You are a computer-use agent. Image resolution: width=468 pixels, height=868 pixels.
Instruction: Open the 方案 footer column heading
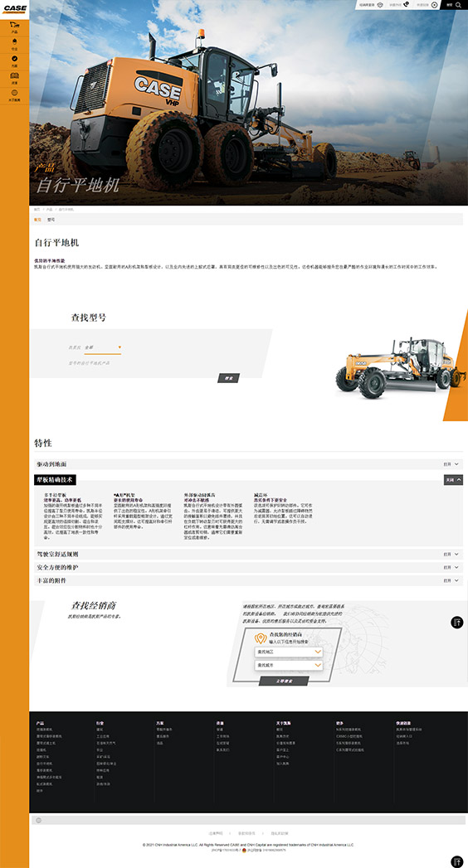tap(160, 723)
